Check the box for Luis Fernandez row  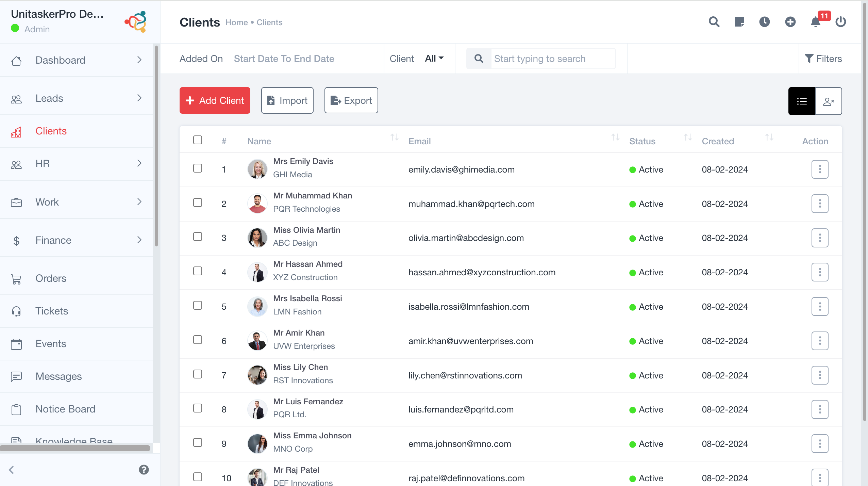point(198,408)
